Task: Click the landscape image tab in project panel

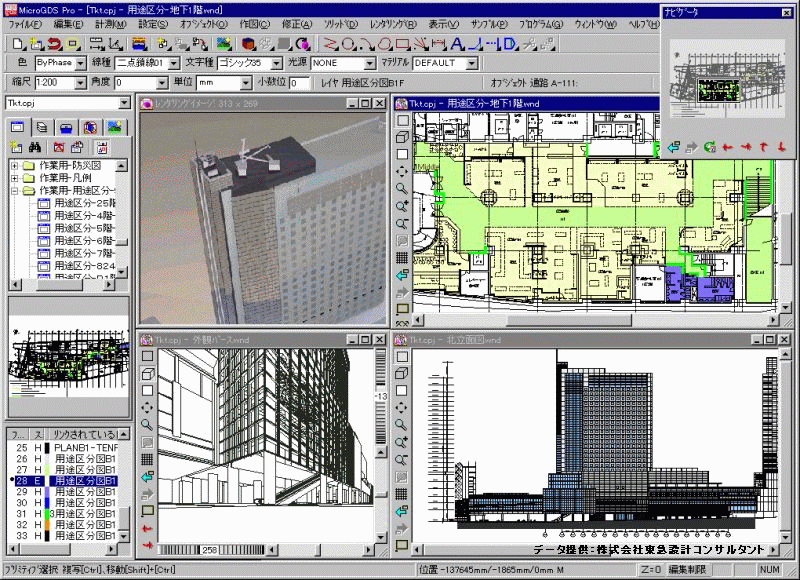Action: coord(113,127)
